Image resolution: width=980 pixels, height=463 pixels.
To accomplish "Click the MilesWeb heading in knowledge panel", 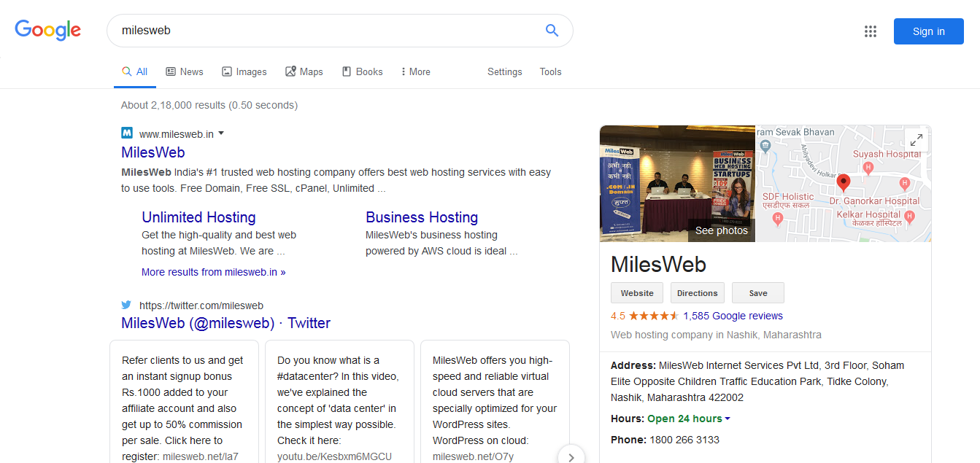I will point(658,264).
